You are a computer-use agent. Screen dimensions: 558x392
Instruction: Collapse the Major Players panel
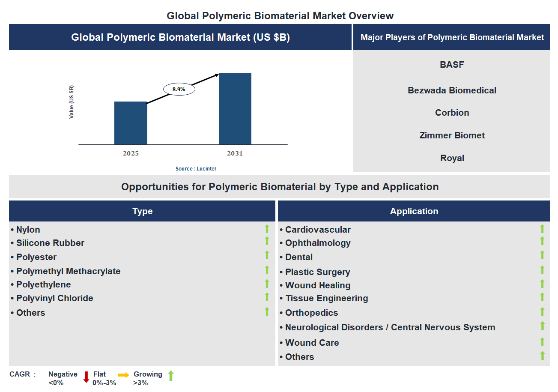click(x=452, y=37)
